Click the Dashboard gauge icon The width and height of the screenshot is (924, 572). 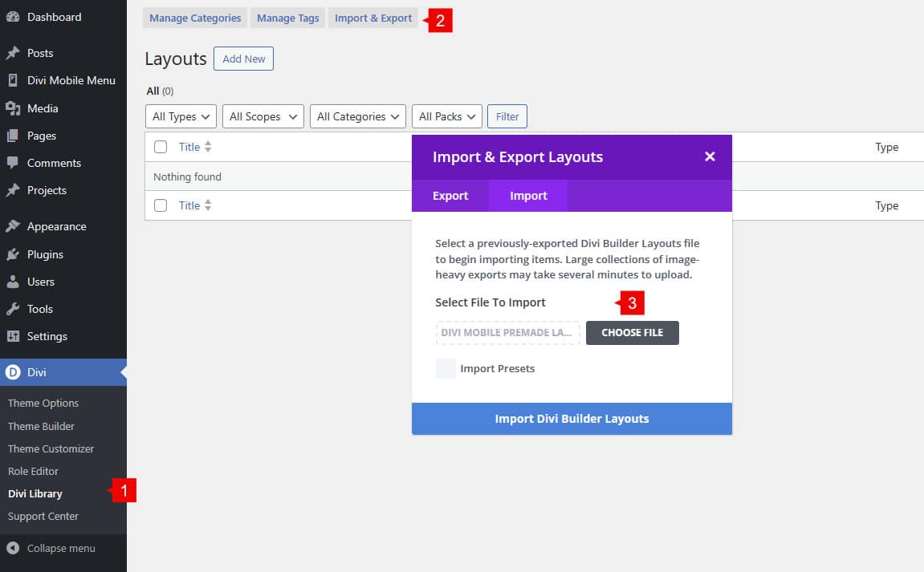pos(13,17)
